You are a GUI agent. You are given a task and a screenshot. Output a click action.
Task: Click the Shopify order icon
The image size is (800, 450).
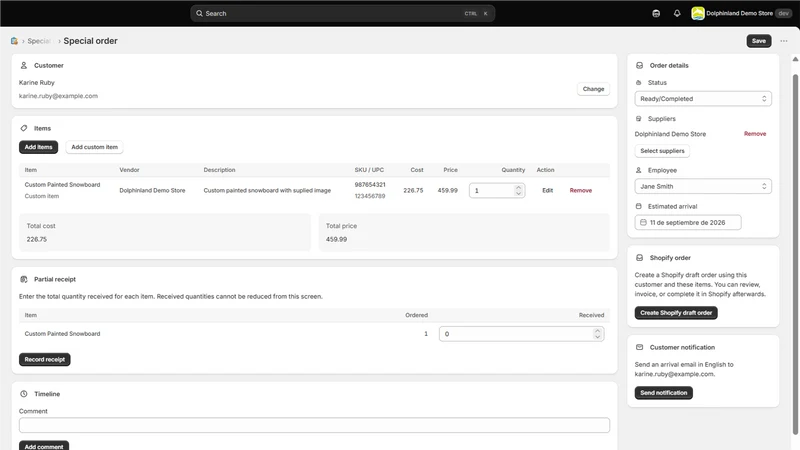click(x=639, y=258)
